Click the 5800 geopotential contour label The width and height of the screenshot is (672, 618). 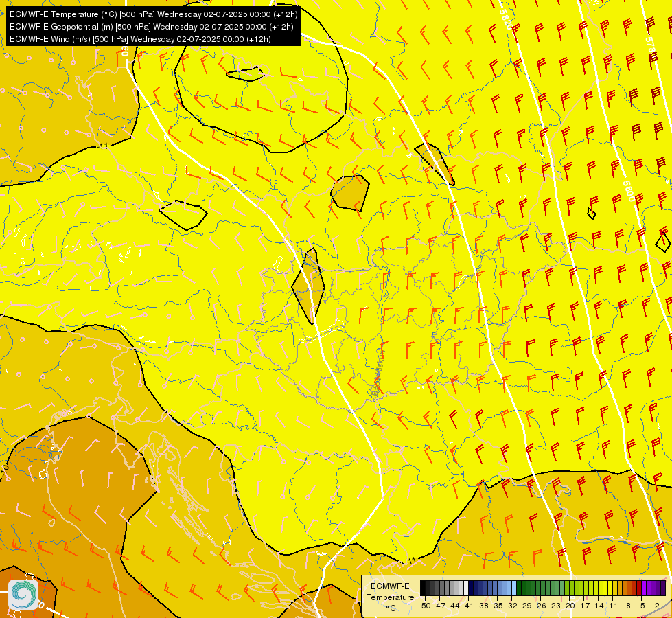click(x=628, y=191)
